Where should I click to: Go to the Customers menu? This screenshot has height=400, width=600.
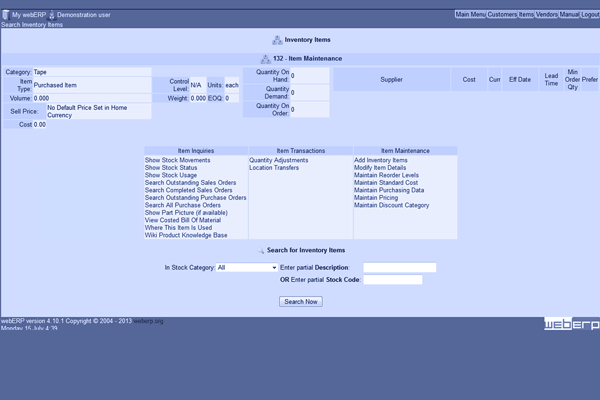[502, 15]
